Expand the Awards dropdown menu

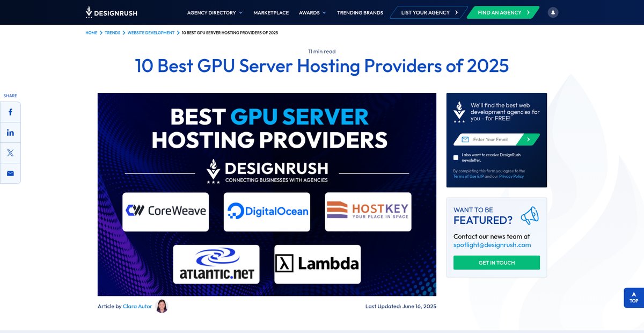312,12
